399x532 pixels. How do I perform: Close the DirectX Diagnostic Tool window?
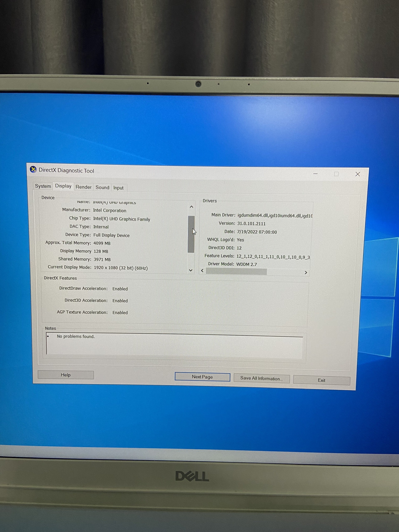(x=358, y=174)
